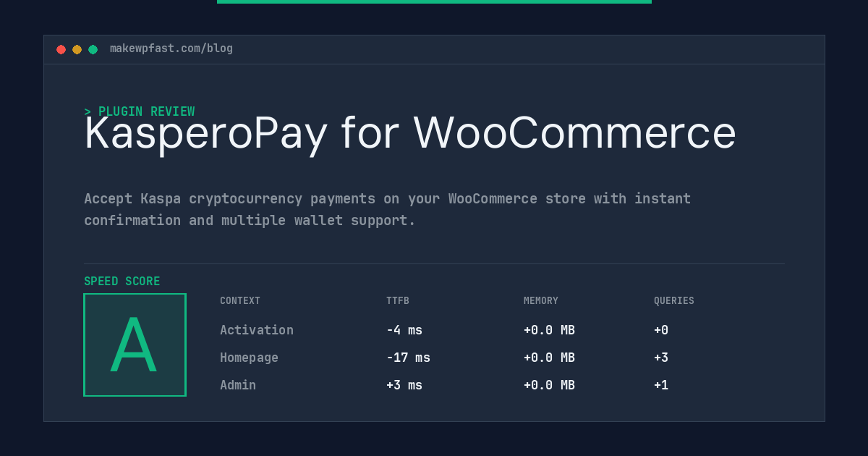Viewport: 868px width, 456px height.
Task: Click the KasperoPay for WooCommerce title
Action: point(410,134)
